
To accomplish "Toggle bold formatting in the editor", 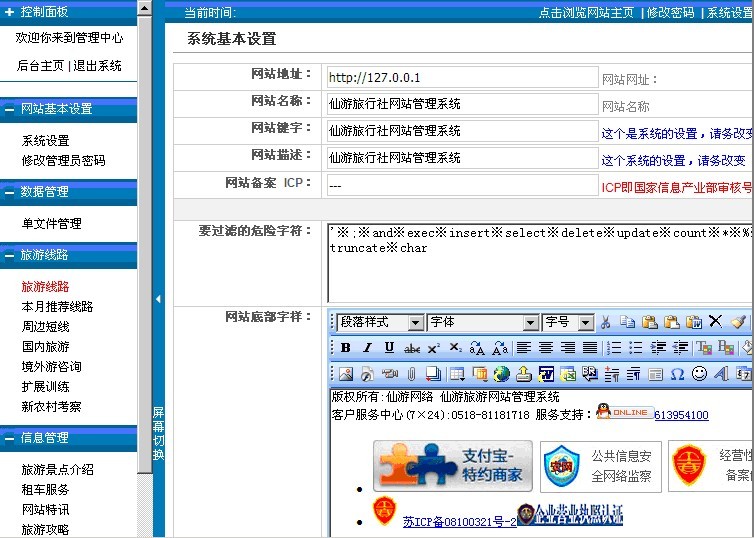I will point(345,348).
